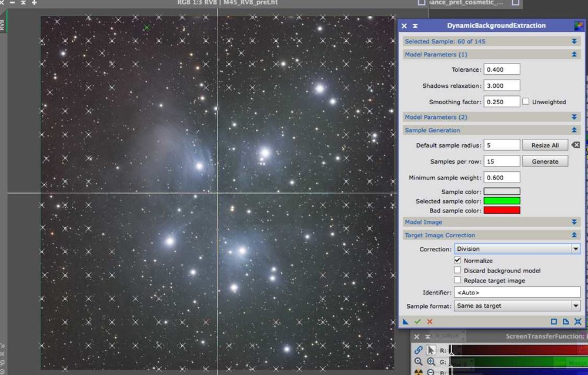588x375 pixels.
Task: Click the green G channel slider in ScreenTransferFunction
Action: (x=519, y=362)
